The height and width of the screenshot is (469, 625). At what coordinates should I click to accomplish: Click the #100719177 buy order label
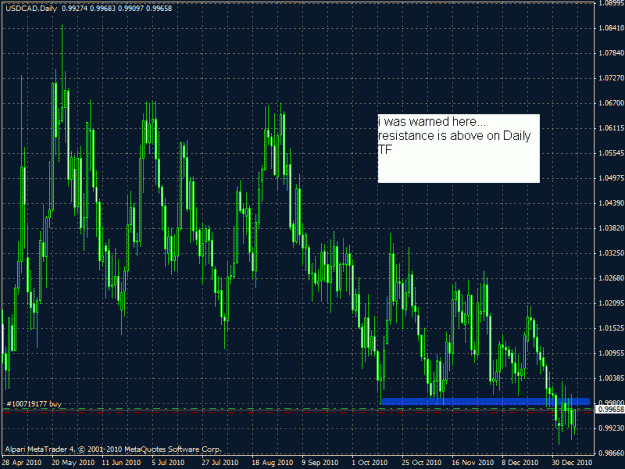tap(34, 404)
